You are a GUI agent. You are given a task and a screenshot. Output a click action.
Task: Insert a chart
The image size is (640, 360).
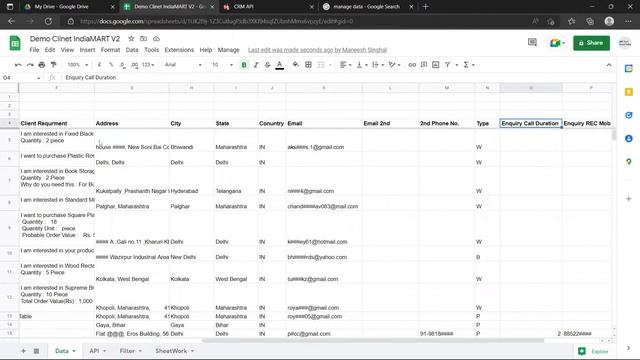pos(436,65)
